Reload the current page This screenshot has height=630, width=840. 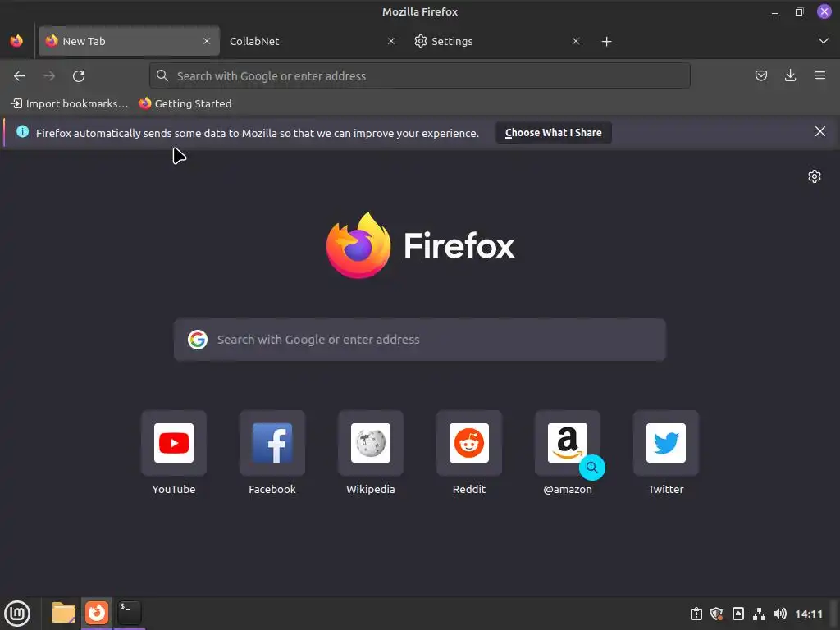click(79, 76)
